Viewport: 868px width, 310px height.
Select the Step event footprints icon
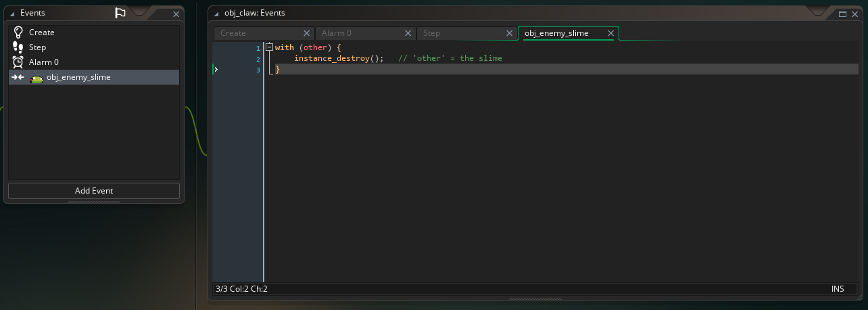pyautogui.click(x=18, y=47)
